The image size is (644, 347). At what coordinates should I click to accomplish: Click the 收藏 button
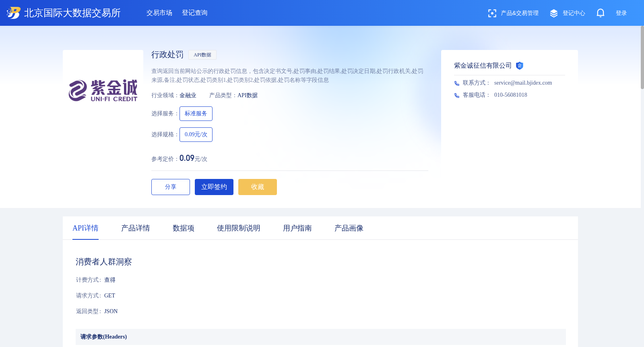258,187
